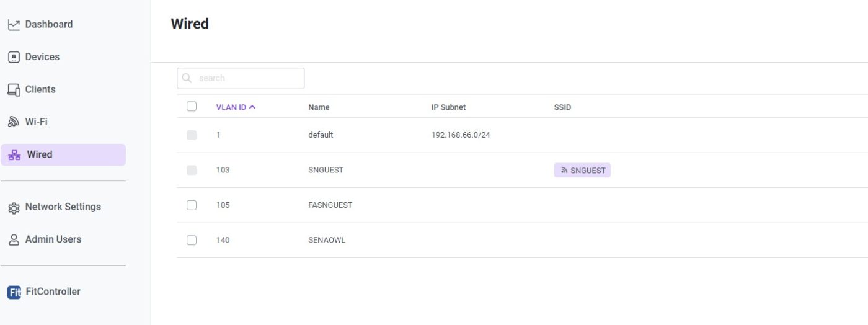Click the Wired network icon in sidebar

15,155
